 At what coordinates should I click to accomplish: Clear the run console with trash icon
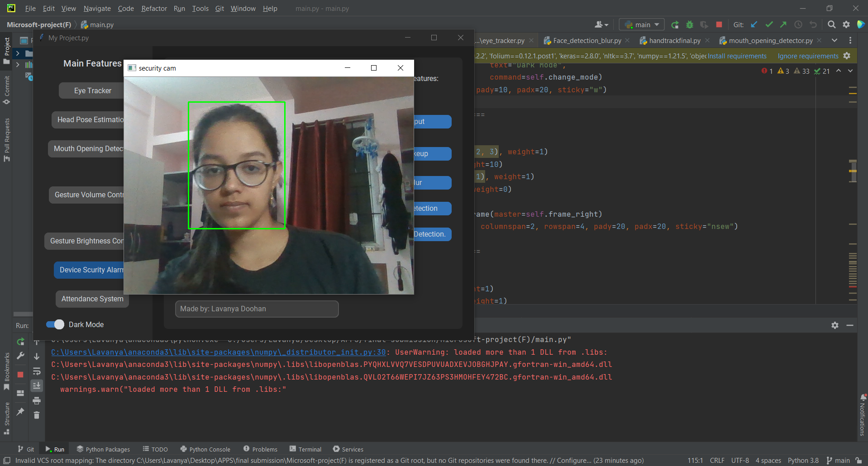pyautogui.click(x=37, y=415)
